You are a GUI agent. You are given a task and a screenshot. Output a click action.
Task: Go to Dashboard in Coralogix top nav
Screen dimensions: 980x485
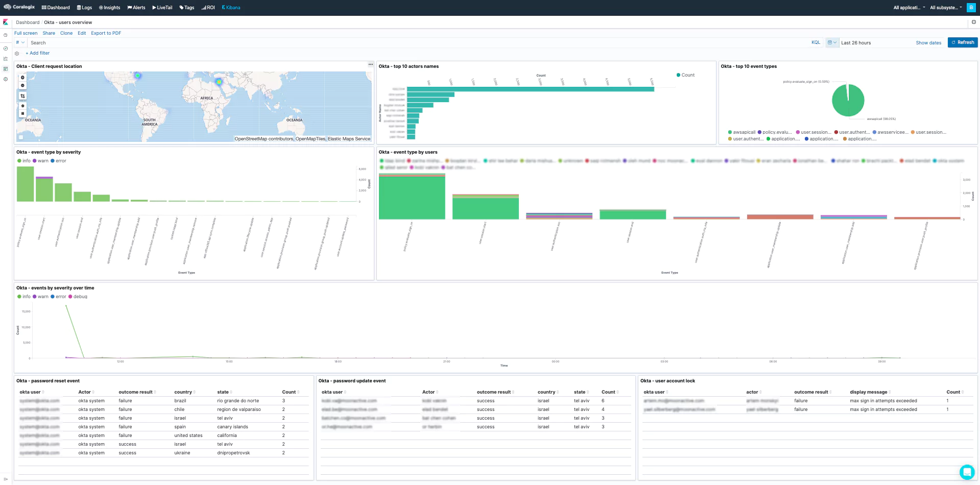pyautogui.click(x=56, y=8)
